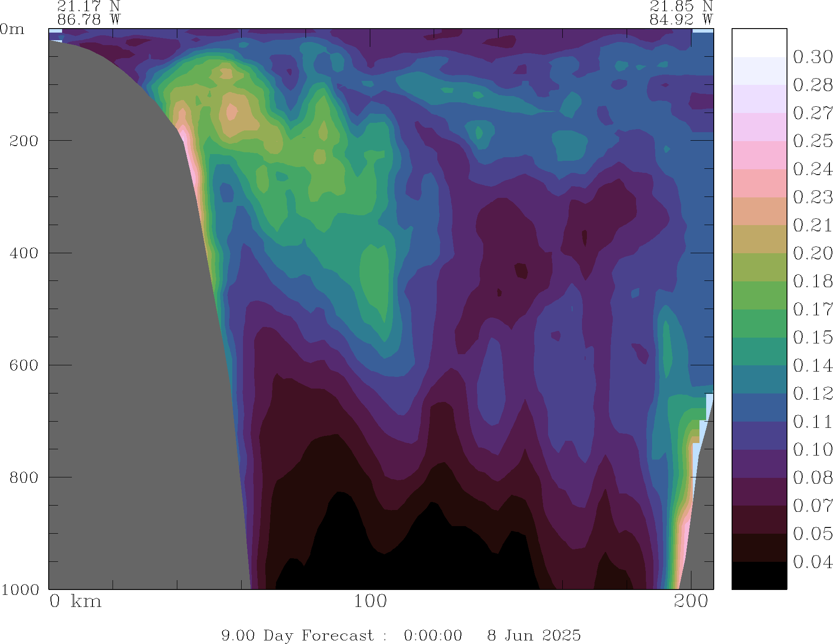This screenshot has height=644, width=833.
Task: Click the white top swatch in the color bar
Action: [759, 43]
